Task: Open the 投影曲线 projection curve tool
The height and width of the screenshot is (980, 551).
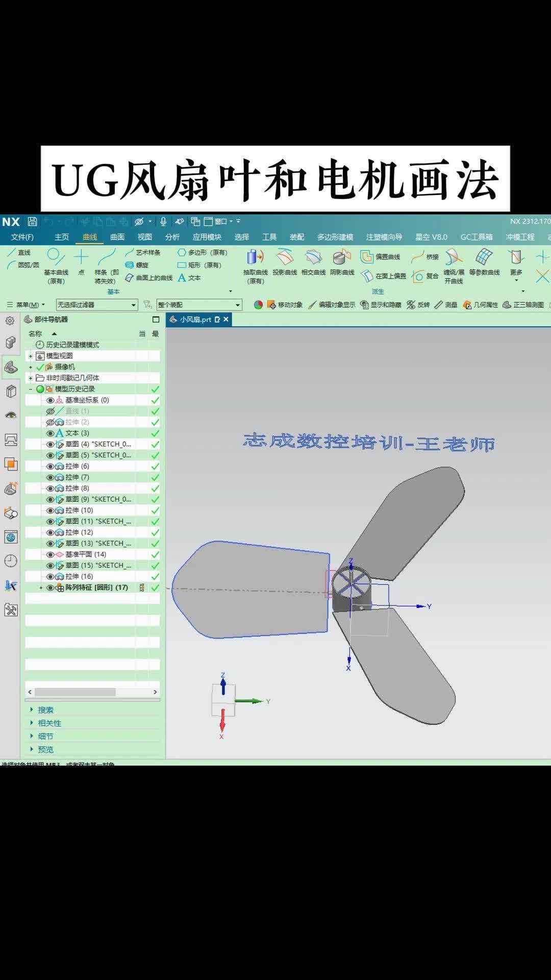Action: point(284,262)
